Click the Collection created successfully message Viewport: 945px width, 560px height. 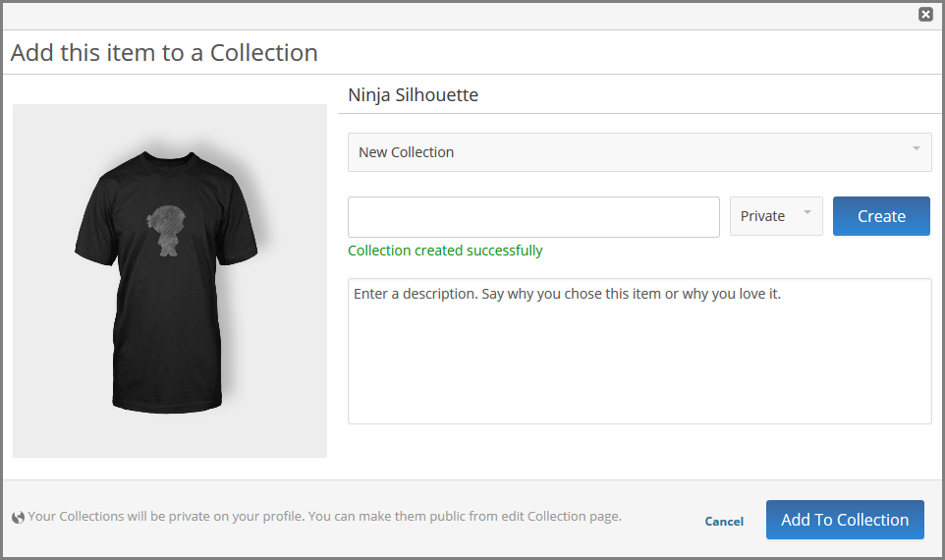point(445,251)
